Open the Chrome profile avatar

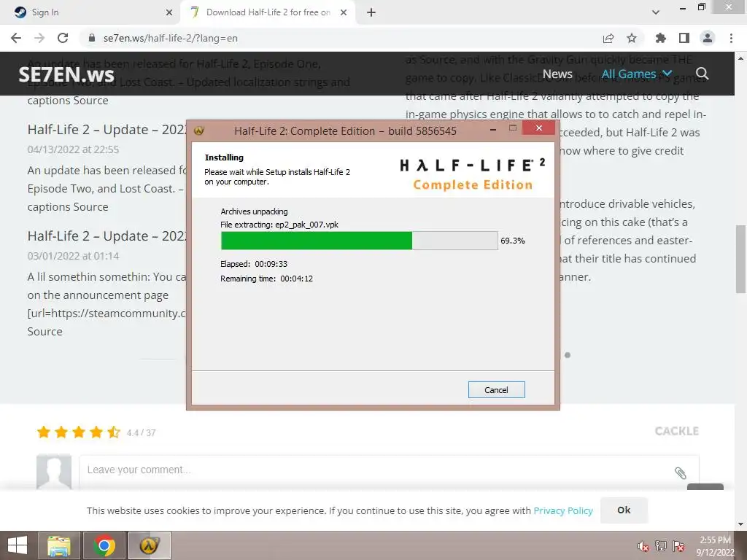tap(708, 38)
